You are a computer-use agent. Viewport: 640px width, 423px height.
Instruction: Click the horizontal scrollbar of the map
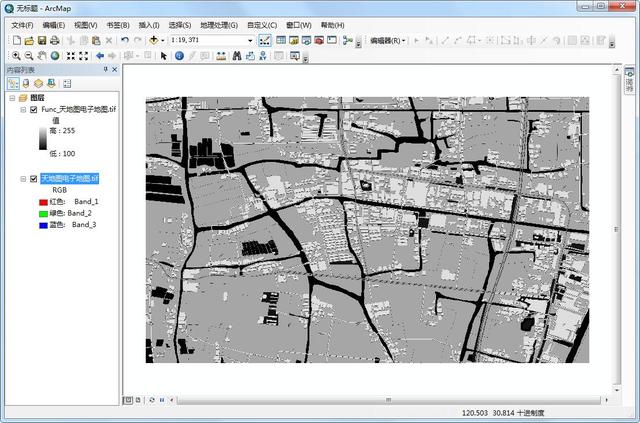[x=388, y=400]
